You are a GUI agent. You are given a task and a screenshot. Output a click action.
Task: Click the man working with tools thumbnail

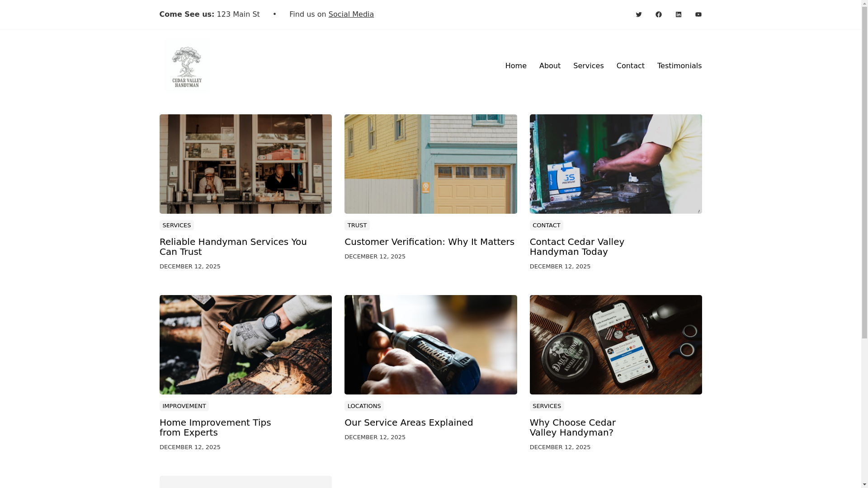click(x=616, y=164)
